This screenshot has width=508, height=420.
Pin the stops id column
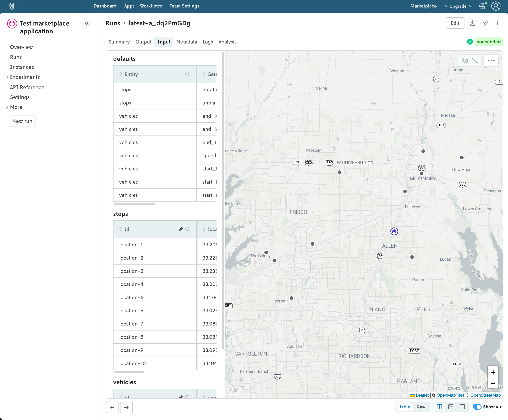click(180, 229)
